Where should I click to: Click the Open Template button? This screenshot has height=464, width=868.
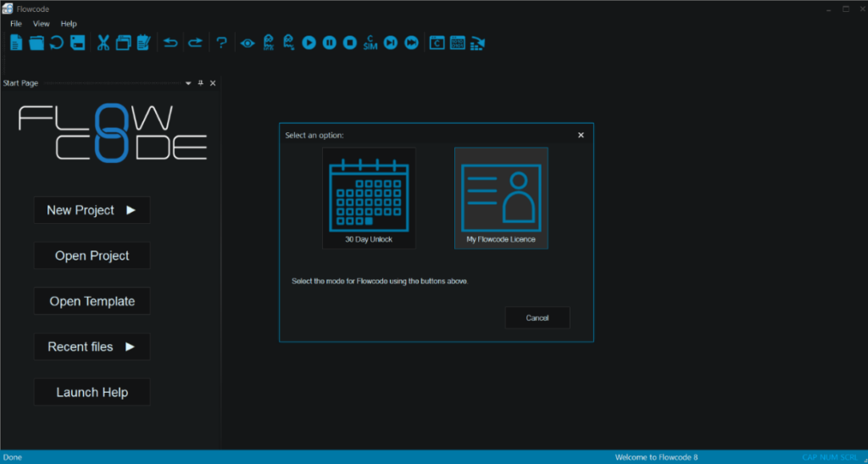92,301
